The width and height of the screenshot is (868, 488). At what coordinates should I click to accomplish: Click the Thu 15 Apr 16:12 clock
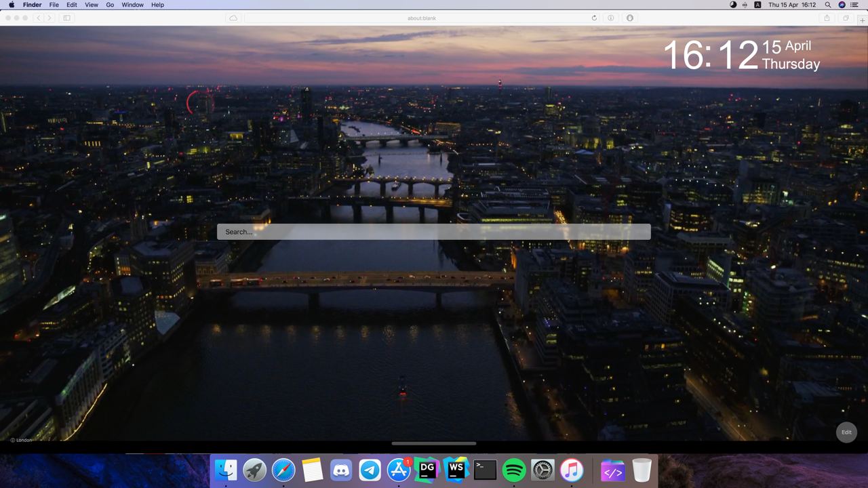[792, 5]
